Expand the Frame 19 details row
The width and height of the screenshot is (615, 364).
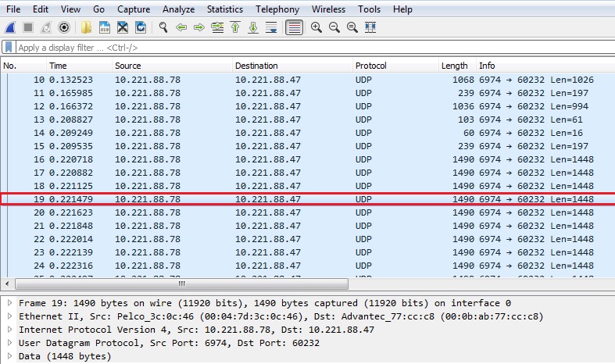tap(9, 303)
